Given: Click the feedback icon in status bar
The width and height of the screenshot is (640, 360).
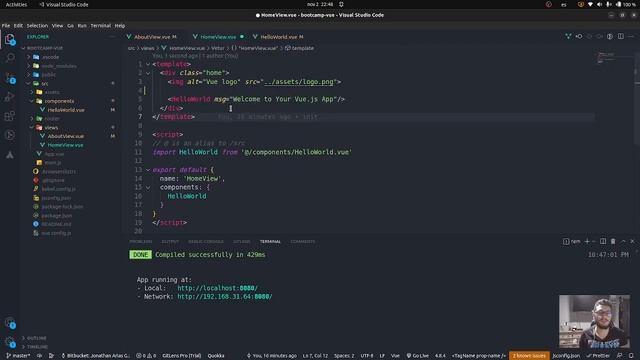Looking at the screenshot, I should (x=619, y=356).
